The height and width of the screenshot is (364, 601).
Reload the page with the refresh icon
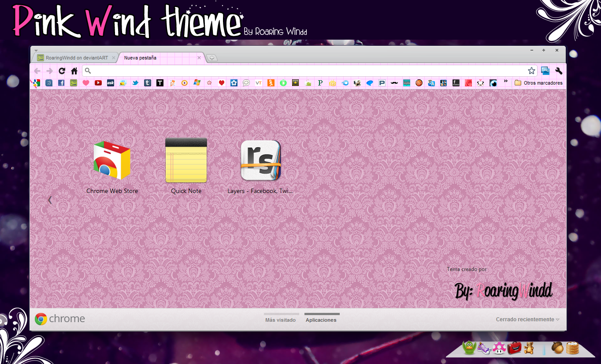click(62, 71)
